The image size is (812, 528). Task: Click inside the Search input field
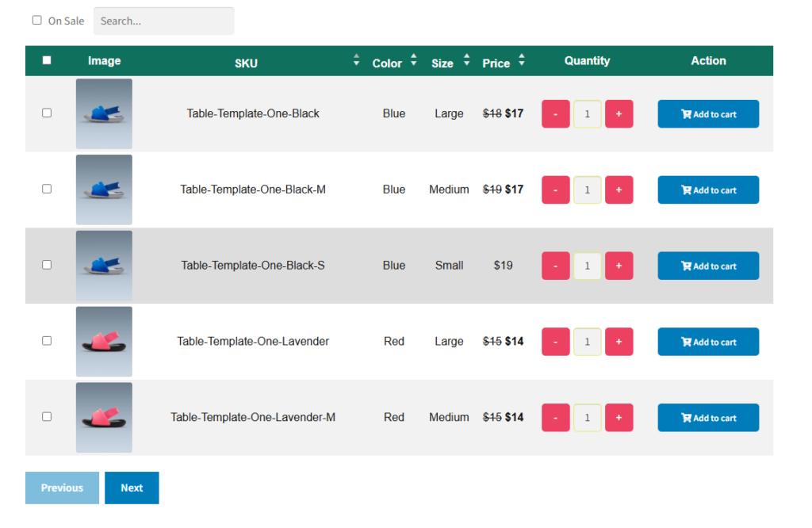click(x=163, y=21)
